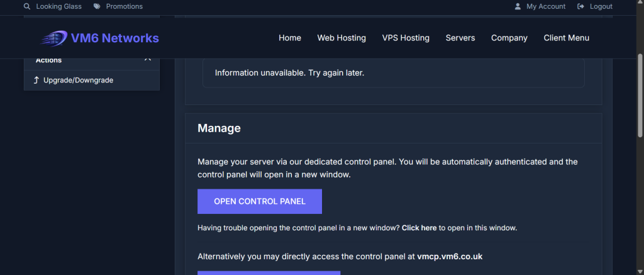Open the Web Hosting menu
Image resolution: width=644 pixels, height=275 pixels.
pyautogui.click(x=341, y=38)
